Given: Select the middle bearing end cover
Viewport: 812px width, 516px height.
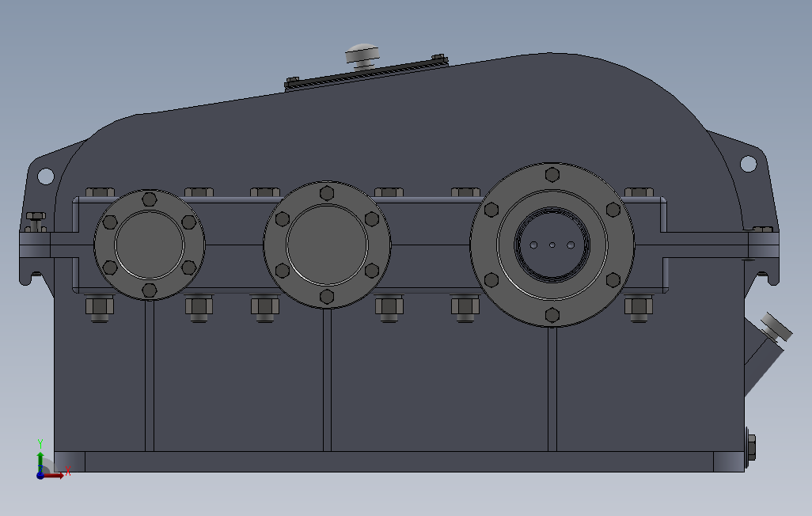Looking at the screenshot, I should coord(327,245).
